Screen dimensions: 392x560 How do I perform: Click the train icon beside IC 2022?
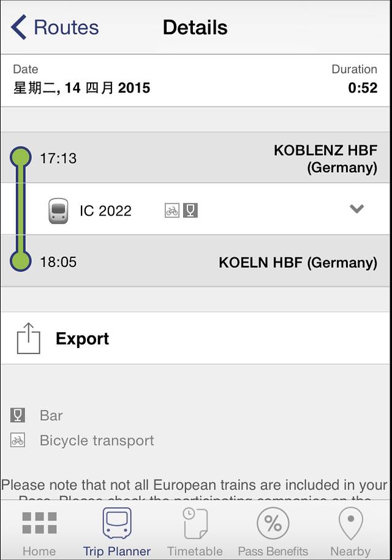coord(58,211)
